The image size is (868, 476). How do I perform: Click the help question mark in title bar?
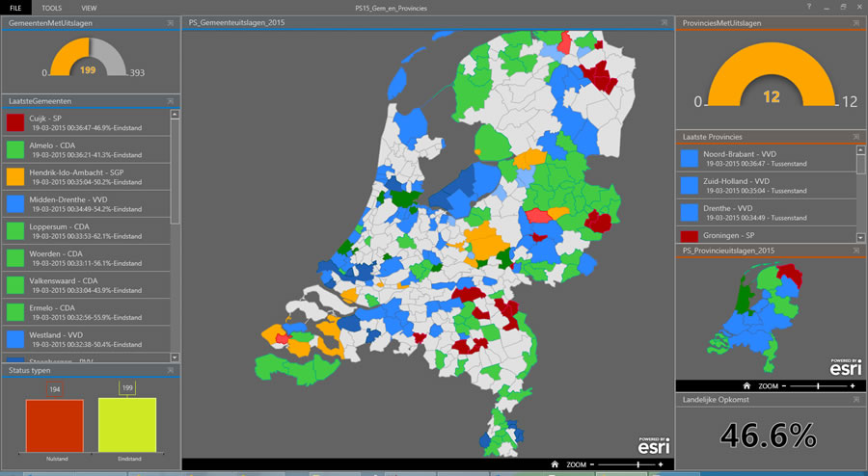click(809, 7)
